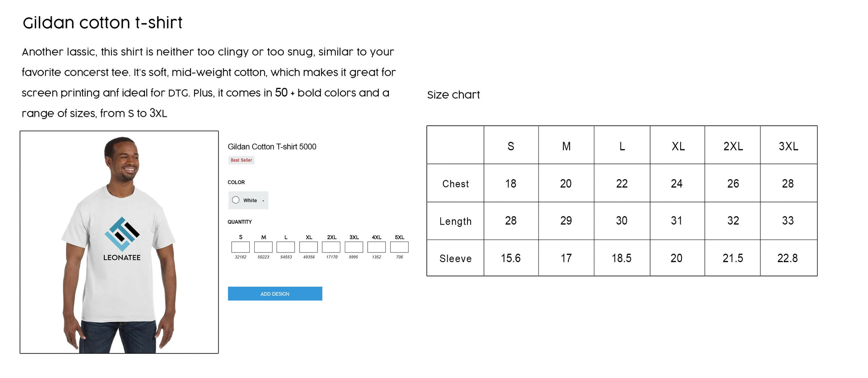Focus the XL size quantity field

[x=309, y=247]
